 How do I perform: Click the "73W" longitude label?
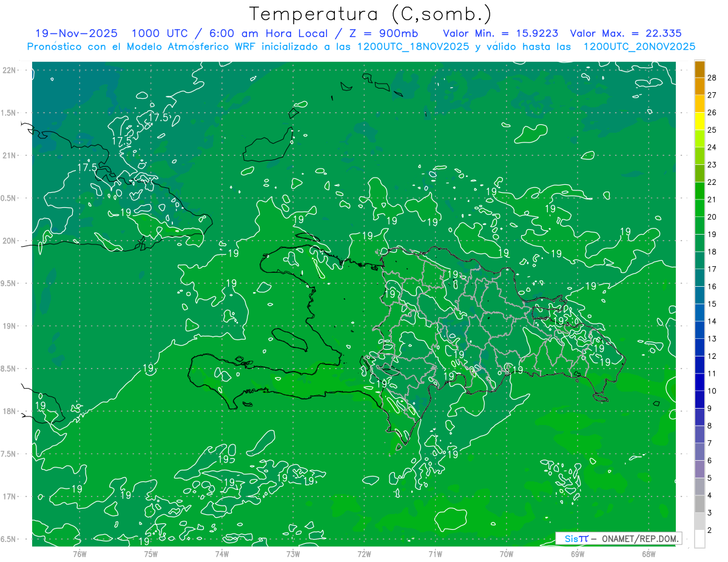click(x=293, y=554)
